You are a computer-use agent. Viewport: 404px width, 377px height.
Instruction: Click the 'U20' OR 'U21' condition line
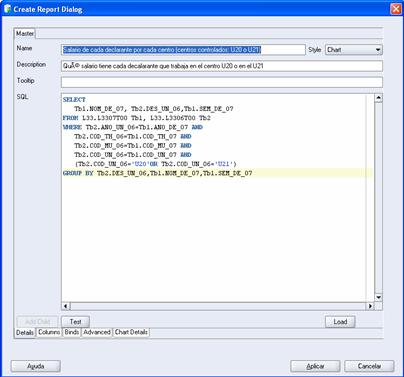point(156,164)
